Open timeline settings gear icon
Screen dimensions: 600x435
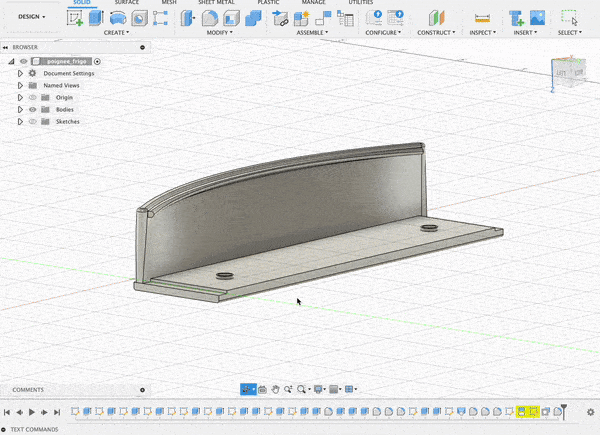click(x=590, y=412)
